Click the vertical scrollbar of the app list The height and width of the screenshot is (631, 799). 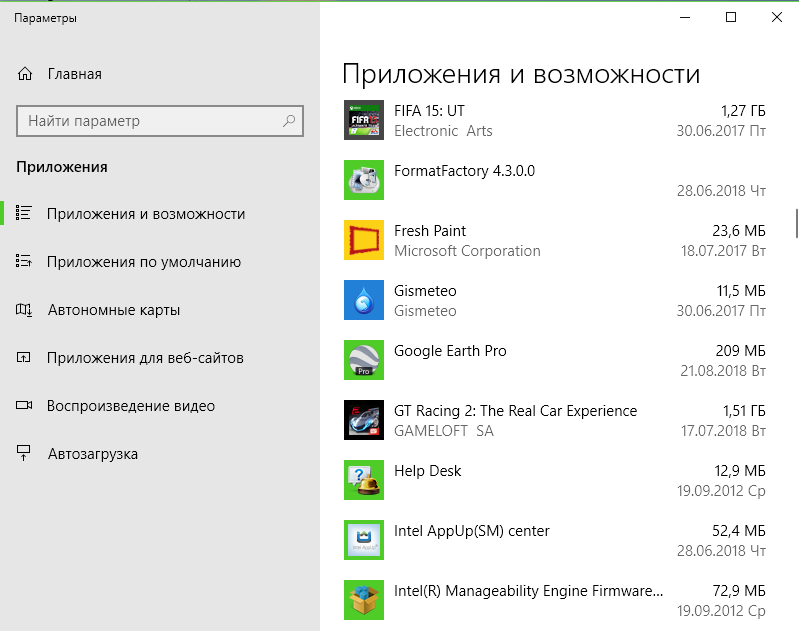pyautogui.click(x=796, y=223)
